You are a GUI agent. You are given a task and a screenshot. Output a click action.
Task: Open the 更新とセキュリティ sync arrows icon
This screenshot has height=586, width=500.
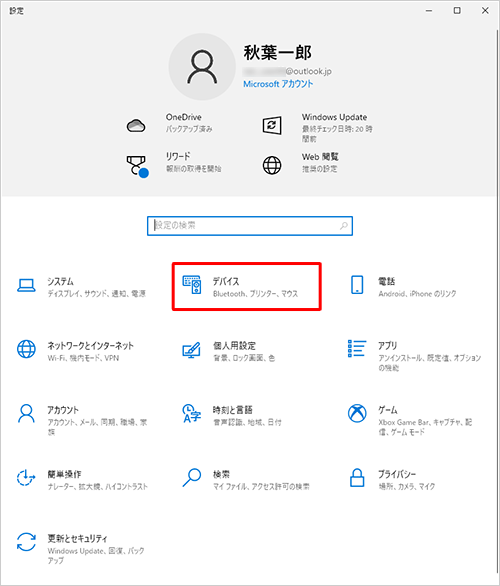click(x=27, y=542)
